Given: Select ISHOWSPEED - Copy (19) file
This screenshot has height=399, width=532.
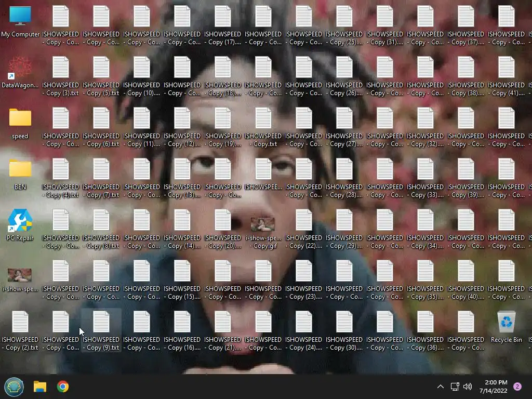Looking at the screenshot, I should tap(222, 128).
